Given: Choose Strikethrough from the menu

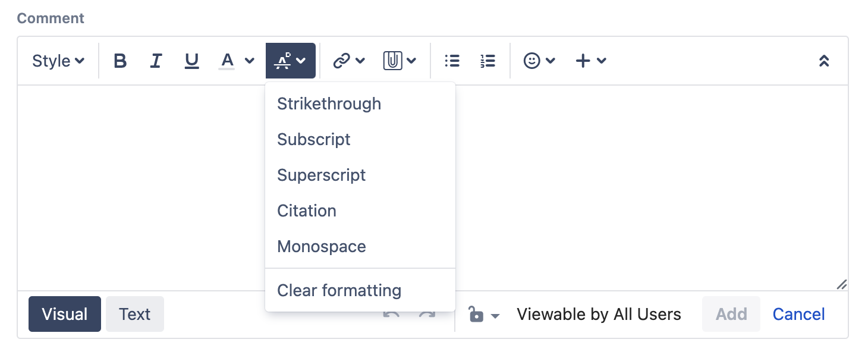Looking at the screenshot, I should coord(360,103).
